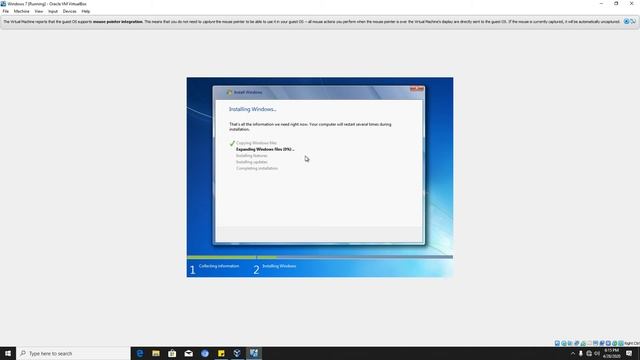The height and width of the screenshot is (360, 640).
Task: Open the View menu
Action: pos(39,11)
